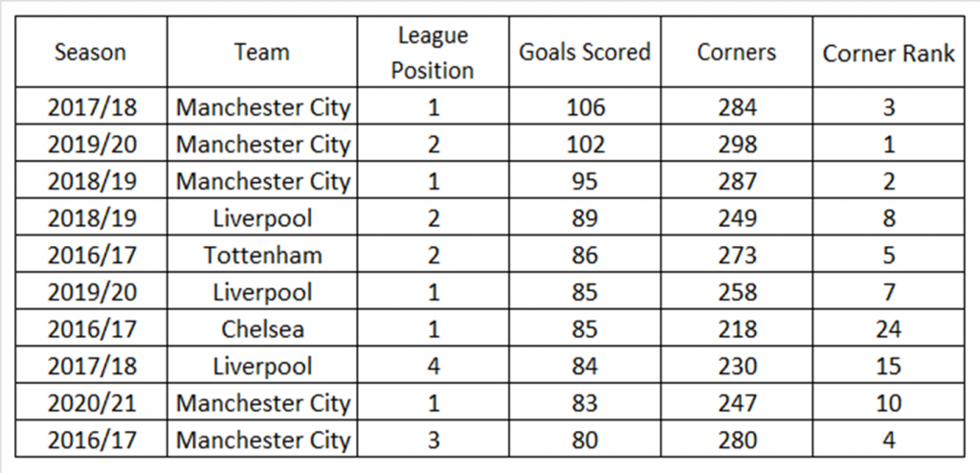This screenshot has height=473, width=980.
Task: Click the 2018/19 Liverpool team cell
Action: click(262, 217)
